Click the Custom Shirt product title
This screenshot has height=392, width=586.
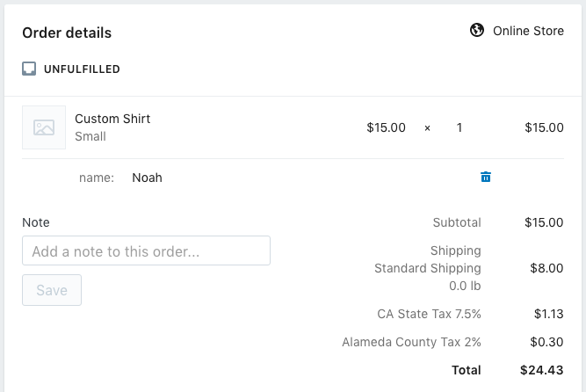point(112,119)
